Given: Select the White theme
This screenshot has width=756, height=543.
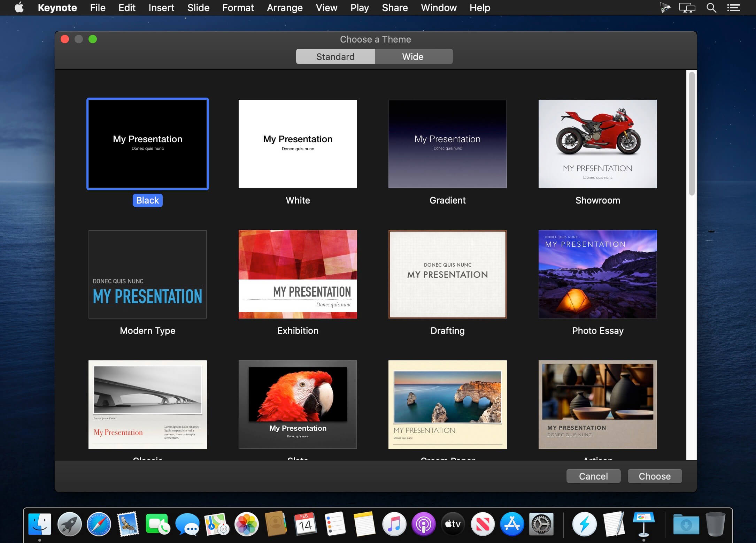Looking at the screenshot, I should 297,143.
